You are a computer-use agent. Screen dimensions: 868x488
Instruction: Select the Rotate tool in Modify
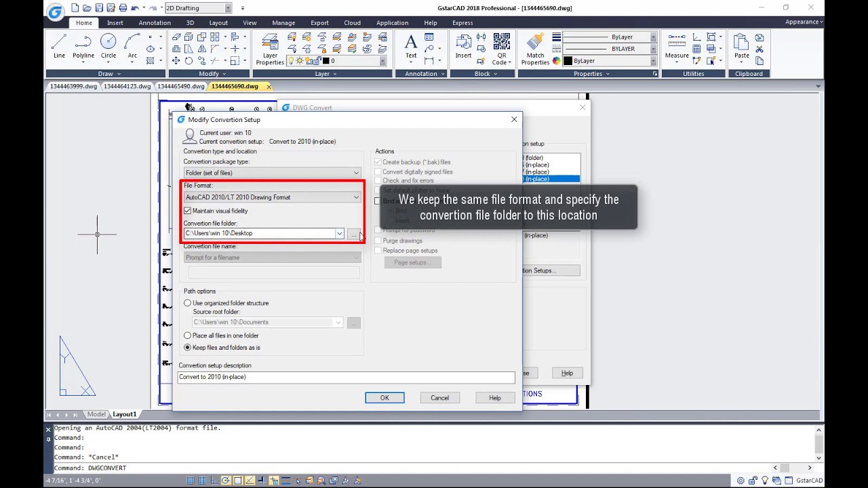point(189,61)
